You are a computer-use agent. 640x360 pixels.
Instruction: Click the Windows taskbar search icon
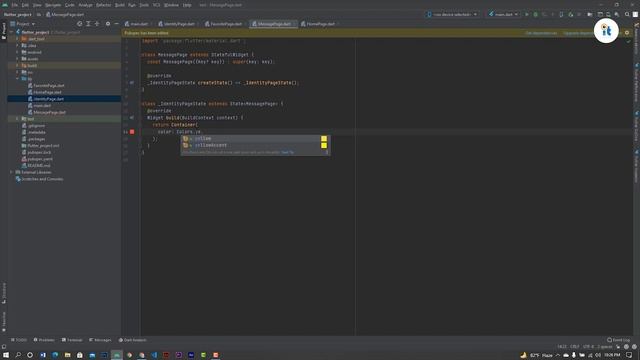(18, 355)
